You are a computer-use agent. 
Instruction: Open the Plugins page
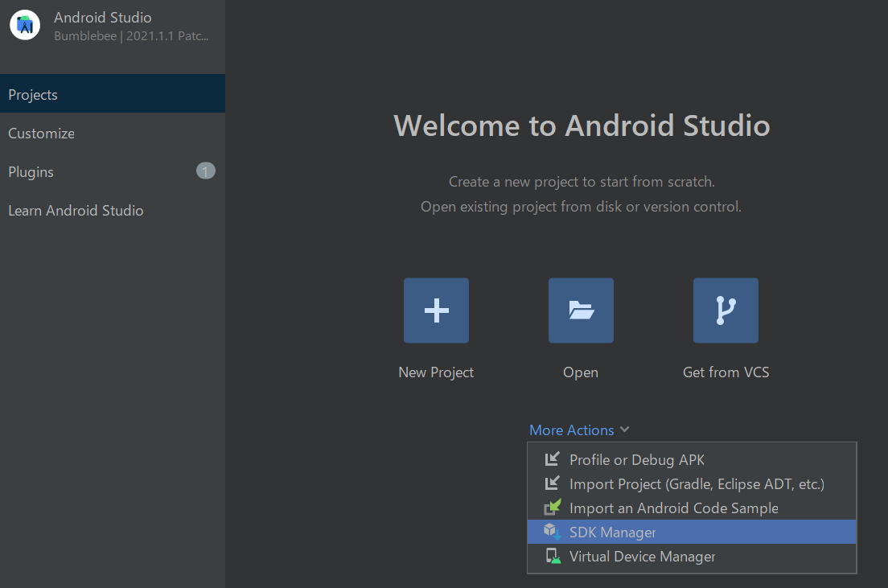coord(31,171)
